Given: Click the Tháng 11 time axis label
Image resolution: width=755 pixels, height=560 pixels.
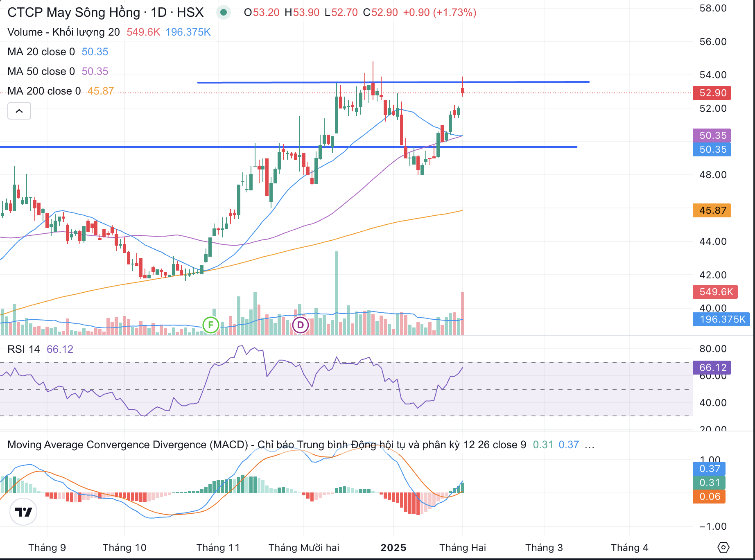Looking at the screenshot, I should [x=218, y=548].
